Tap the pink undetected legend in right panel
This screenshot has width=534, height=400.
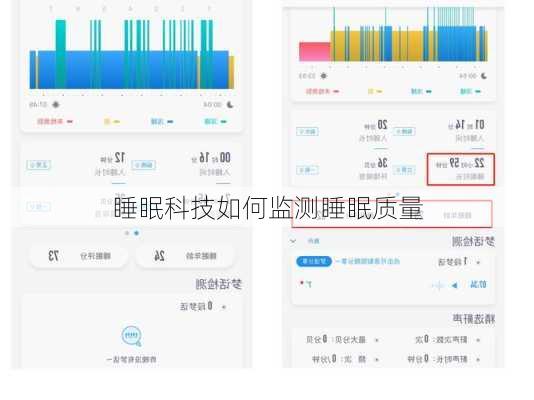click(323, 91)
